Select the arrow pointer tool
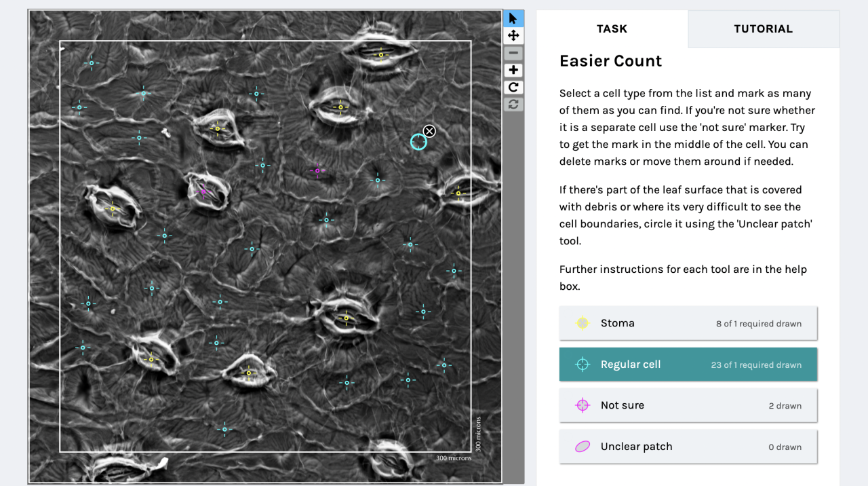 513,18
